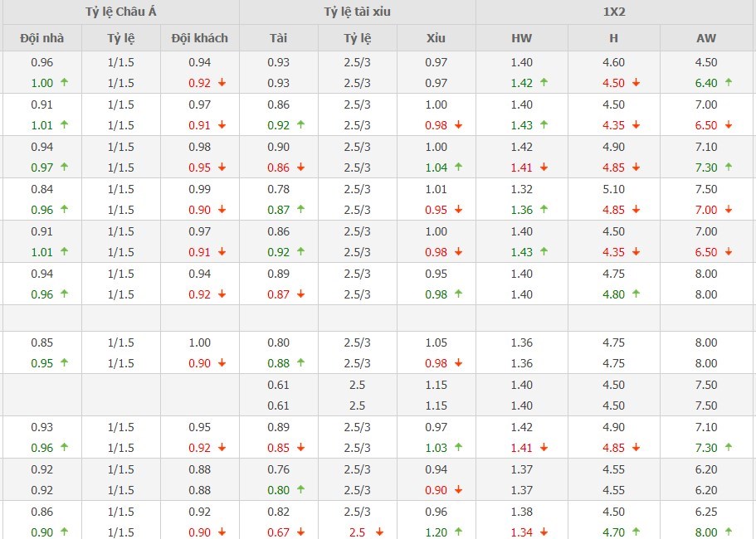Click the green up arrow beside 1.20
This screenshot has height=539, width=756.
point(458,532)
